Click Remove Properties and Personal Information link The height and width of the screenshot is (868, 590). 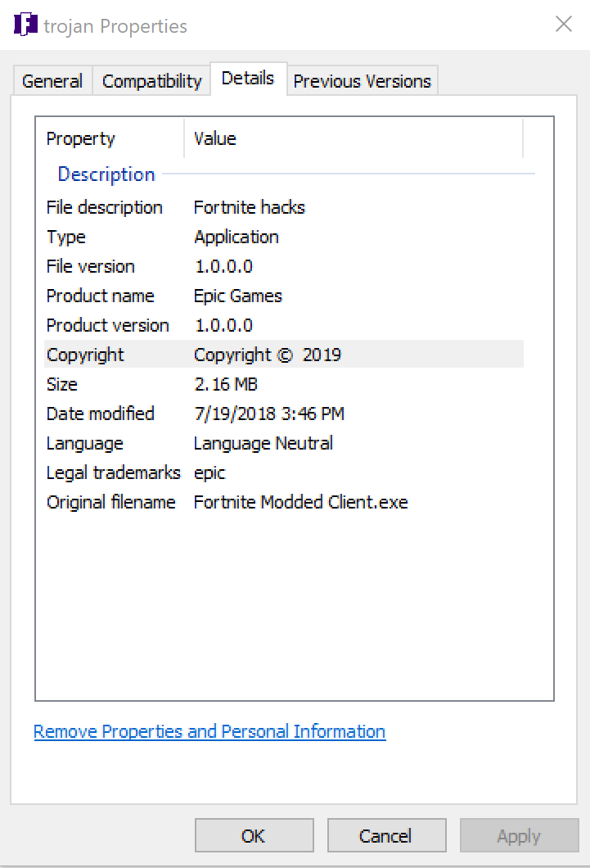point(209,731)
